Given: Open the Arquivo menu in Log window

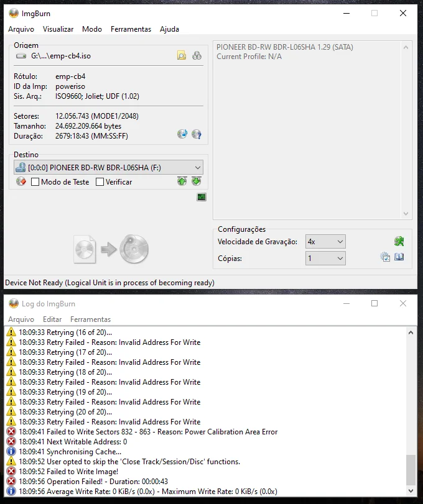Looking at the screenshot, I should [21, 319].
